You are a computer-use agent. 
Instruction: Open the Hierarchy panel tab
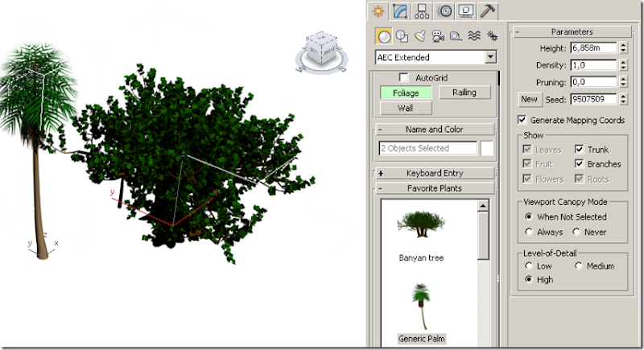[x=421, y=11]
